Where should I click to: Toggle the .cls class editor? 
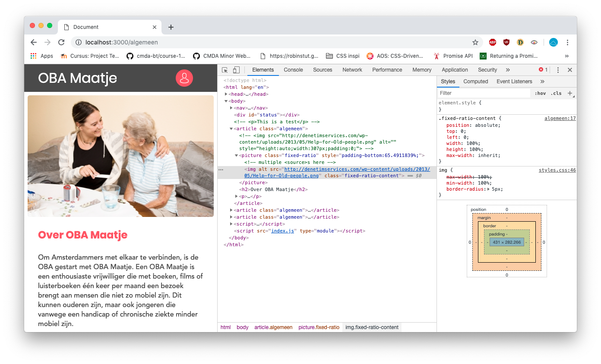pyautogui.click(x=556, y=93)
